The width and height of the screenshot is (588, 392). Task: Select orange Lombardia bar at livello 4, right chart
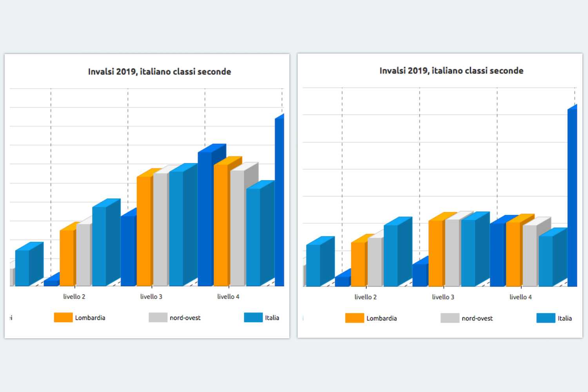click(x=513, y=254)
